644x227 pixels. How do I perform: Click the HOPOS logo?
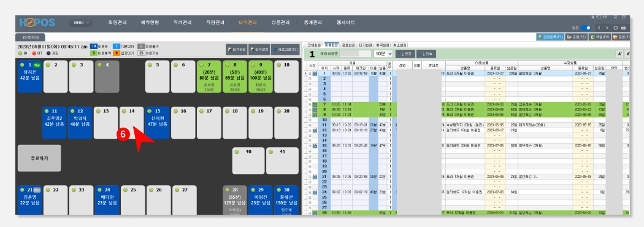(x=37, y=23)
